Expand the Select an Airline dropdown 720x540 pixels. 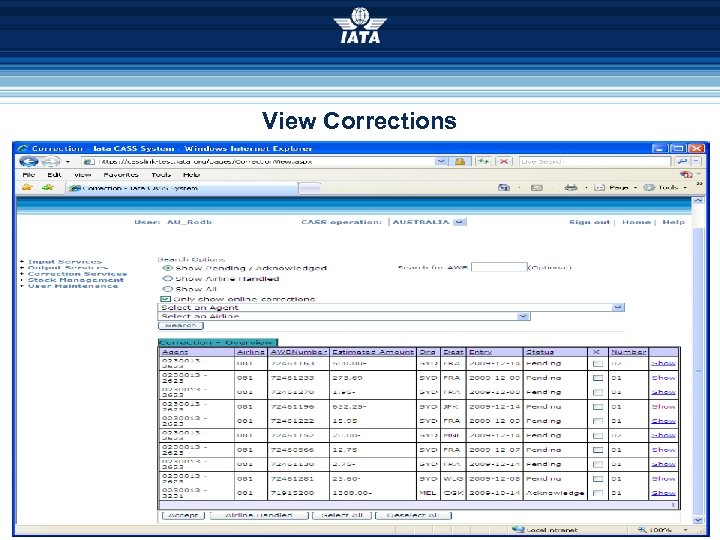(x=523, y=316)
